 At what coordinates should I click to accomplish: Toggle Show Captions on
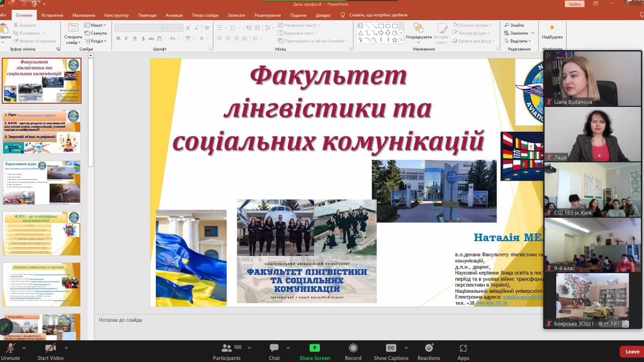[x=391, y=349]
